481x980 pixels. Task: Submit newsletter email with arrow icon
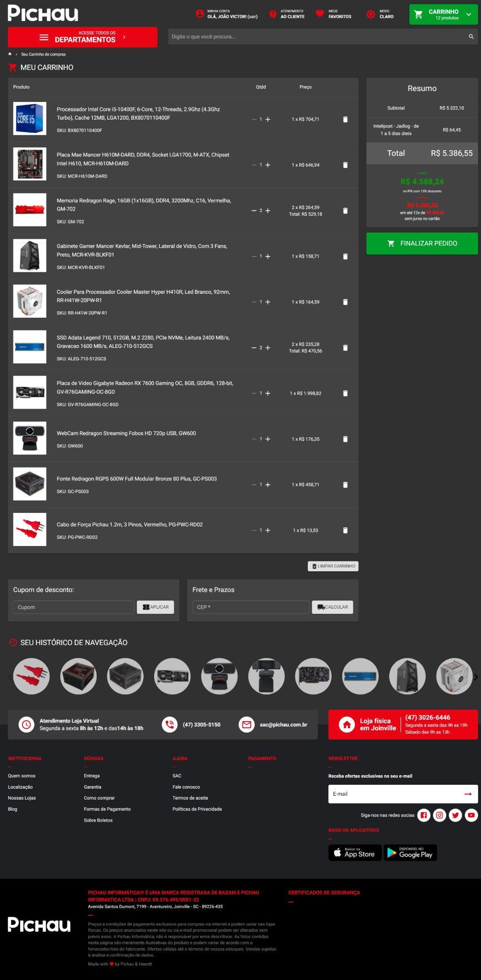click(468, 794)
